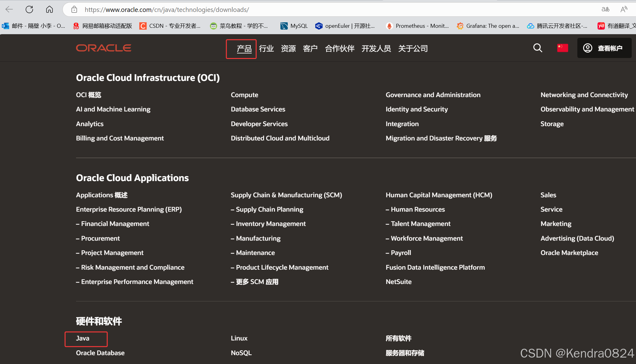Open the 产品 navigation menu
This screenshot has width=636, height=364.
244,49
